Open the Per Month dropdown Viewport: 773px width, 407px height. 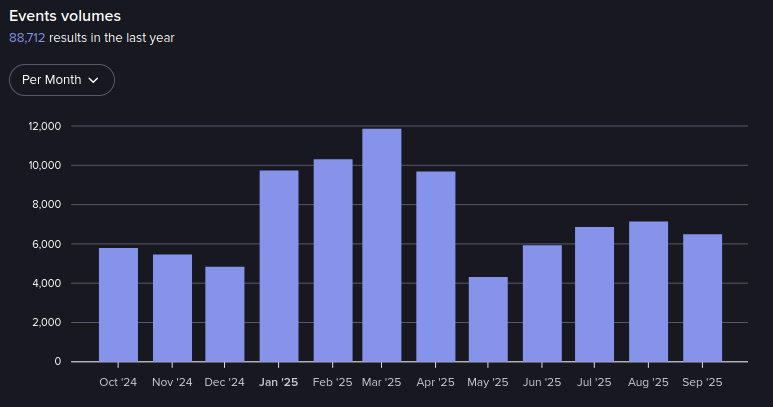(x=61, y=80)
